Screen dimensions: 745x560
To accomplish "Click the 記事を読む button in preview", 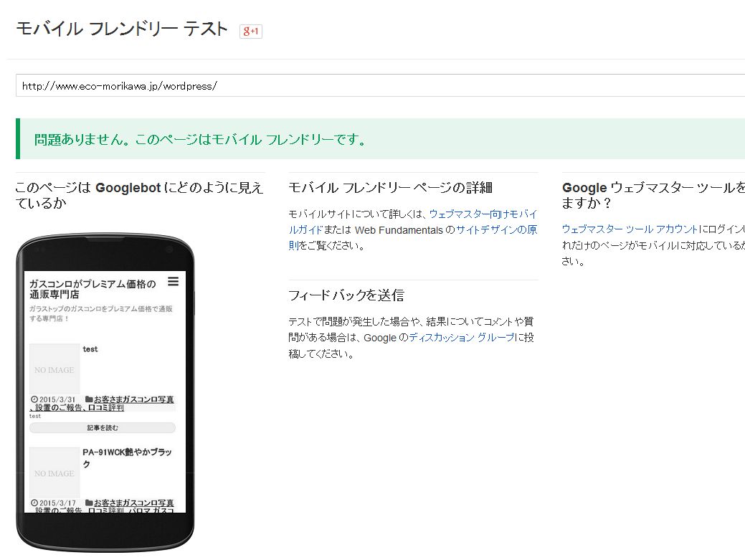I will tap(103, 428).
